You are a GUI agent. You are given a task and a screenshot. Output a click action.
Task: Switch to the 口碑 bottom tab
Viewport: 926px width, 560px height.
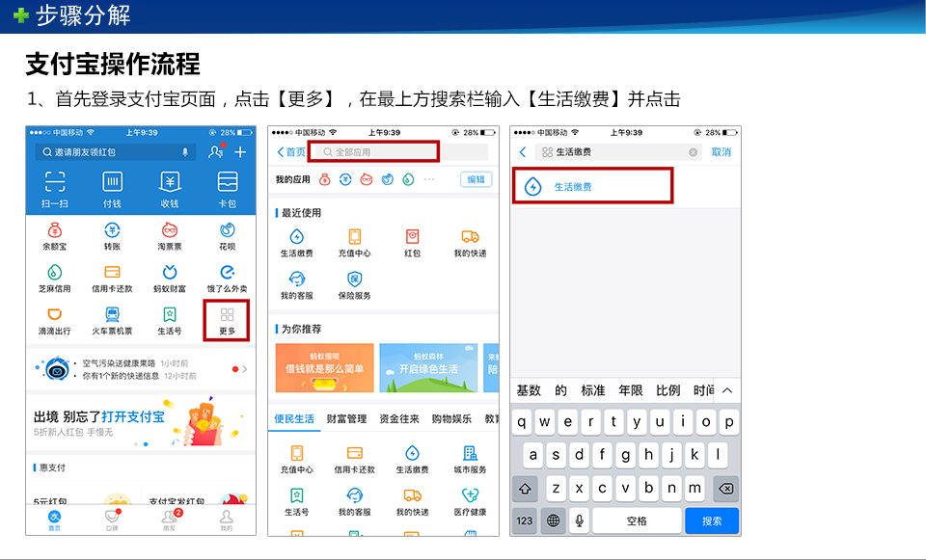[x=112, y=520]
